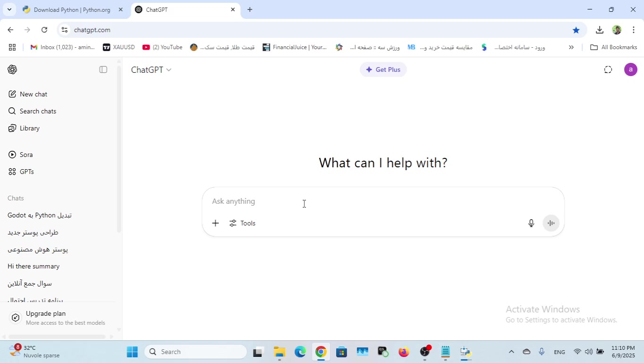The width and height of the screenshot is (644, 363).
Task: Open a new browser tab
Action: tap(250, 9)
